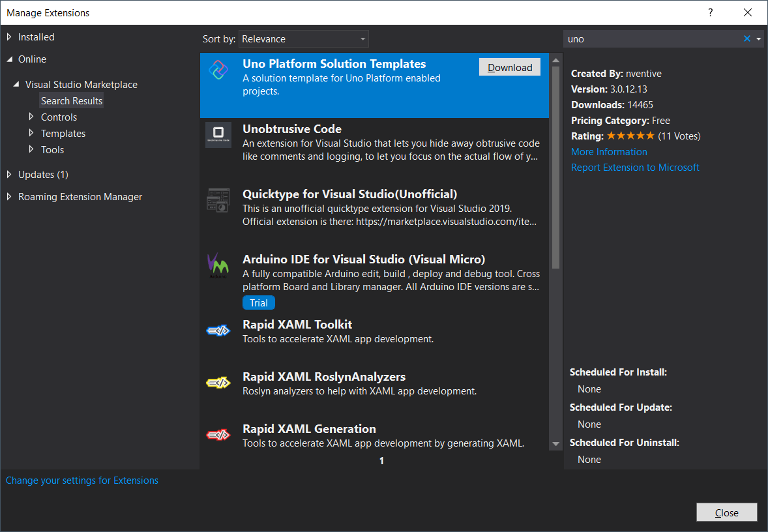The width and height of the screenshot is (768, 532).
Task: Select the Tools tree item
Action: (x=52, y=149)
